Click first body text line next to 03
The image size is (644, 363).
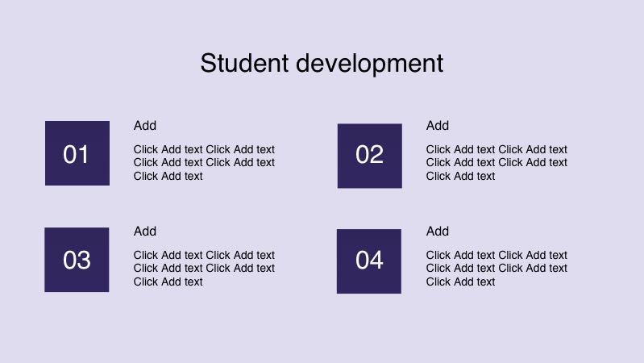204,255
